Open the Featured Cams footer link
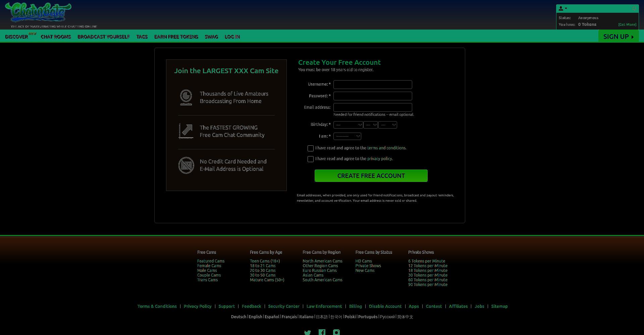644x335 pixels. 211,261
